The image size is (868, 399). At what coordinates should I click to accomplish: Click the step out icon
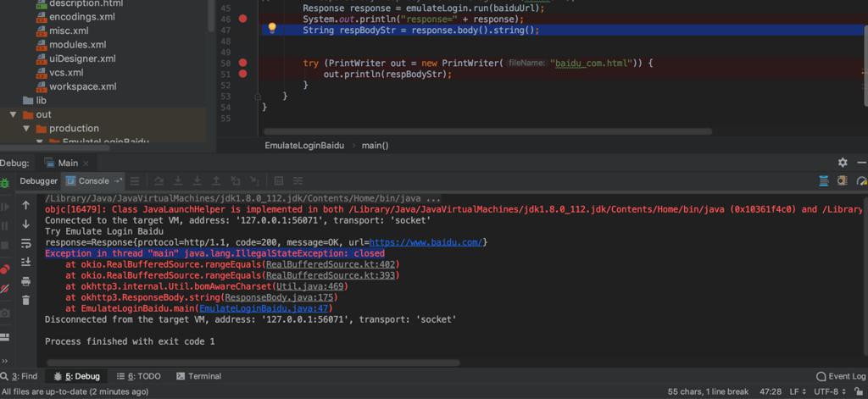[216, 181]
